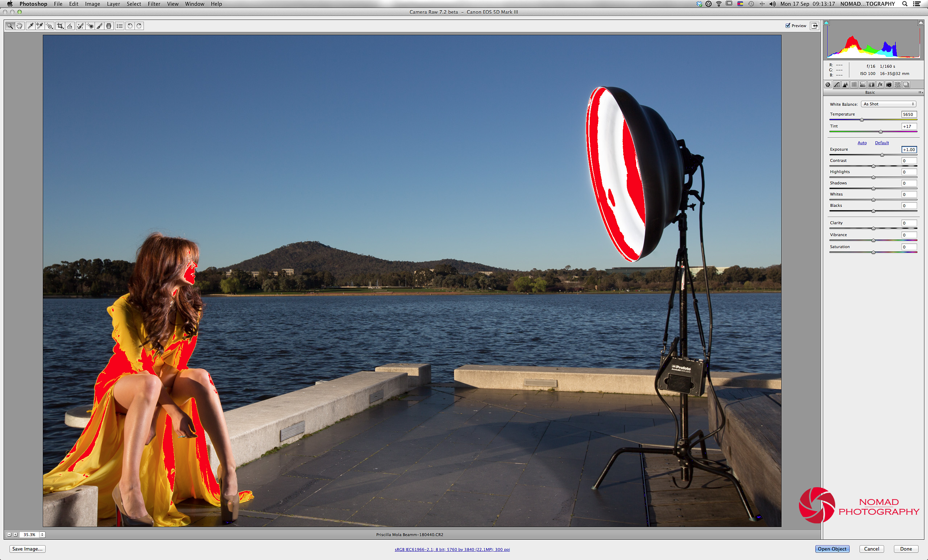Open the White Balance As Shot dropdown
Viewport: 928px width, 560px height.
point(888,104)
